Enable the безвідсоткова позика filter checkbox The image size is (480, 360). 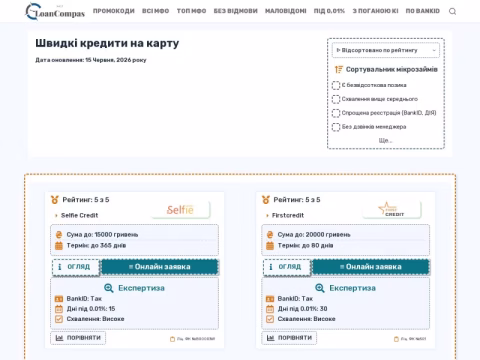point(336,85)
